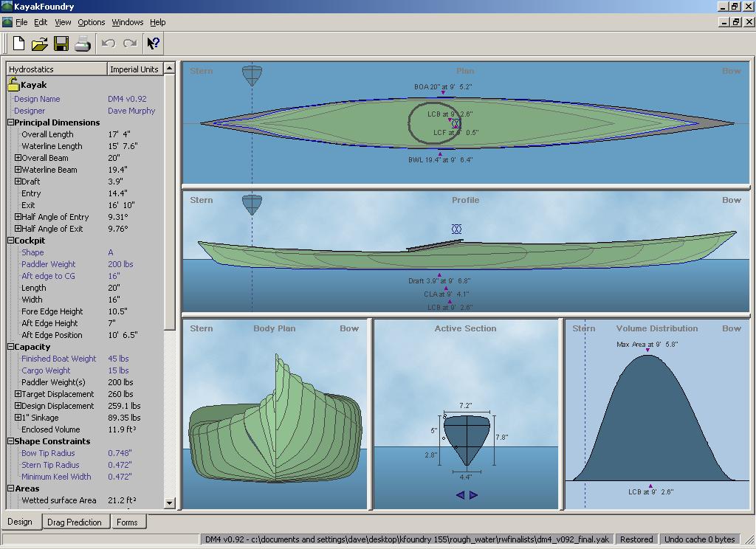Collapse the Cockpit group

[10, 241]
